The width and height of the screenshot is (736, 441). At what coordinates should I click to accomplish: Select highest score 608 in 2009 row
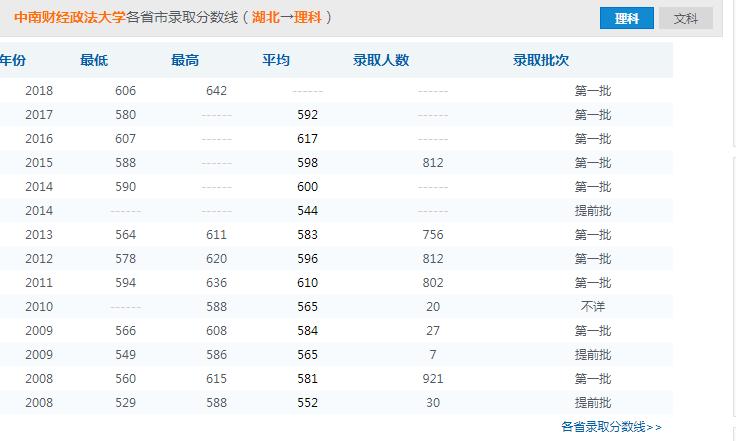(216, 330)
